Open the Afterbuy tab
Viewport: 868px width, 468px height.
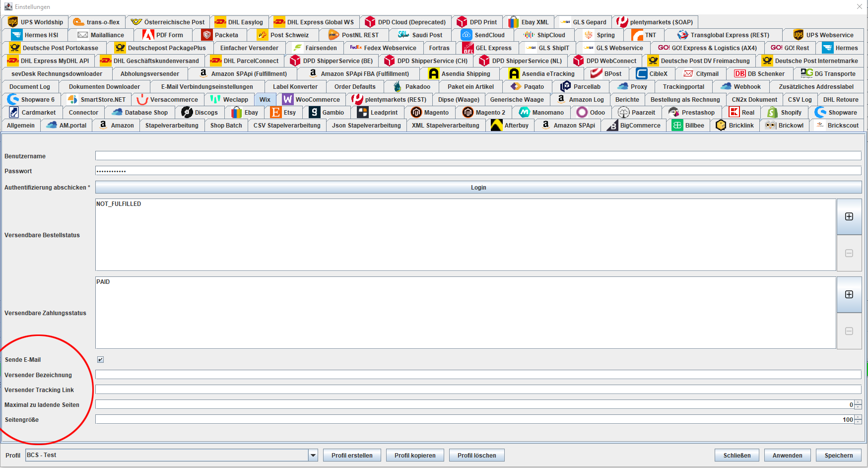point(510,125)
